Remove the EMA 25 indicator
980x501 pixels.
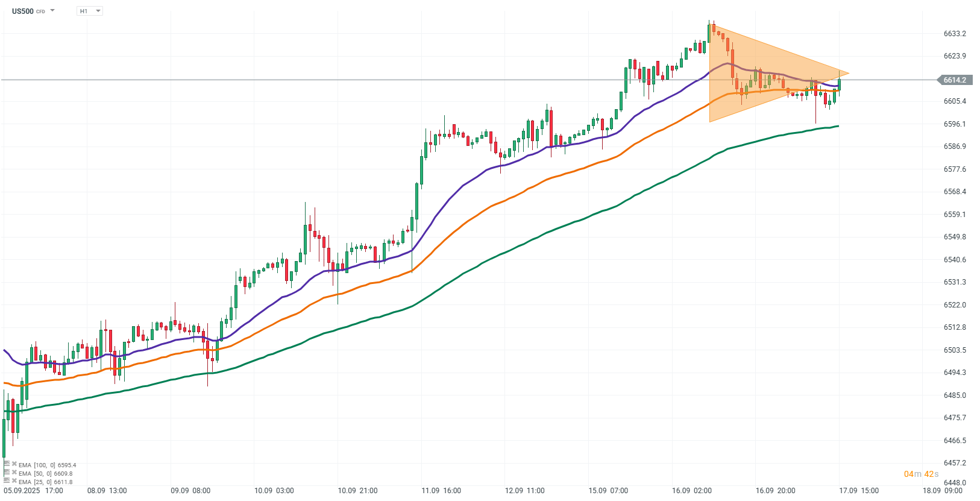tap(14, 481)
